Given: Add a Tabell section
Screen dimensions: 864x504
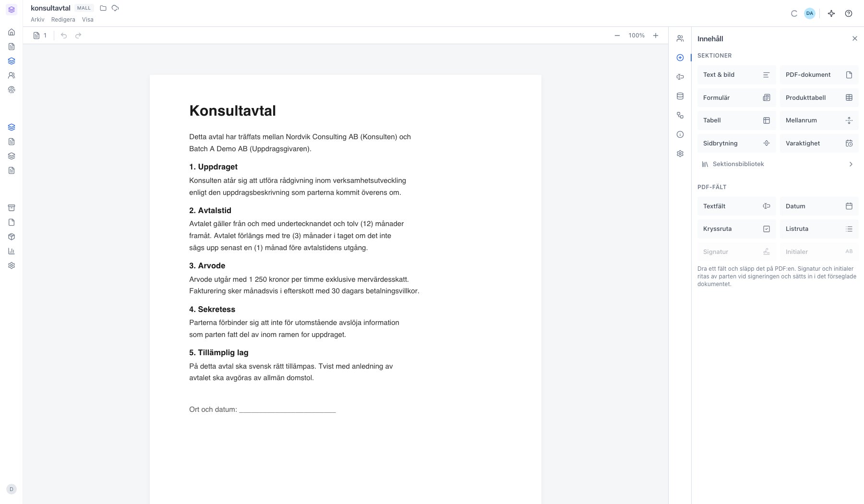Looking at the screenshot, I should click(736, 120).
